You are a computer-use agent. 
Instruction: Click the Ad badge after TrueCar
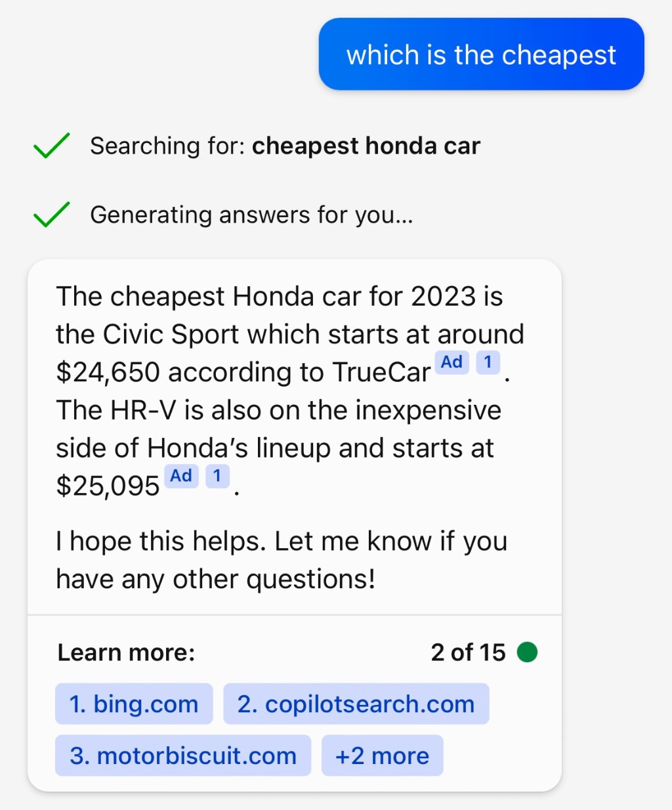tap(451, 362)
